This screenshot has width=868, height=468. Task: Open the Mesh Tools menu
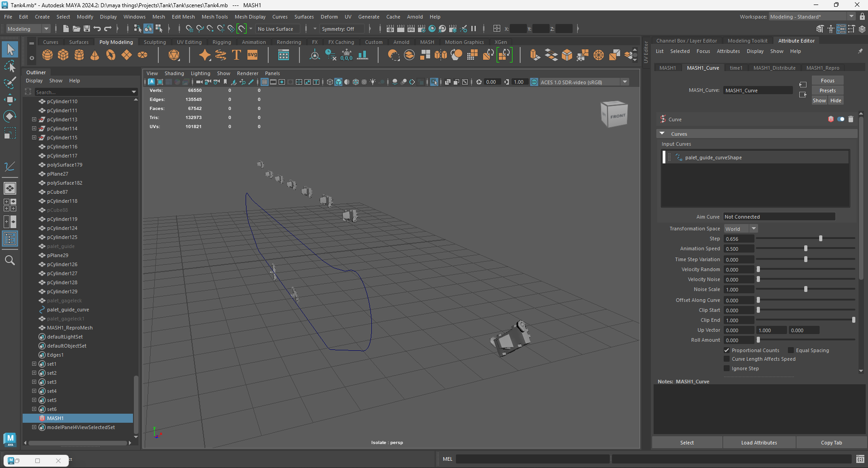[214, 17]
